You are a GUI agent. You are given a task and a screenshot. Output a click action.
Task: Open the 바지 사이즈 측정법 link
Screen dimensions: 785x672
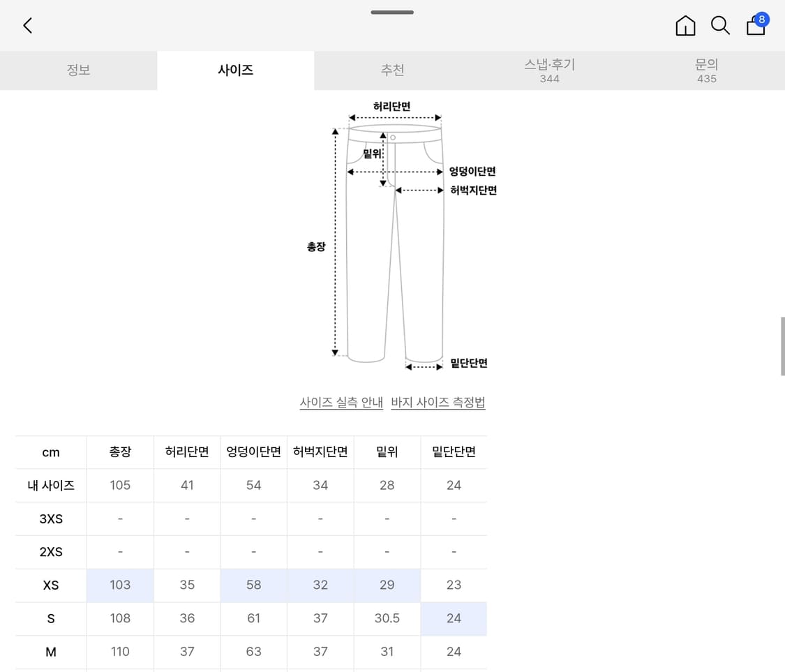coord(438,403)
